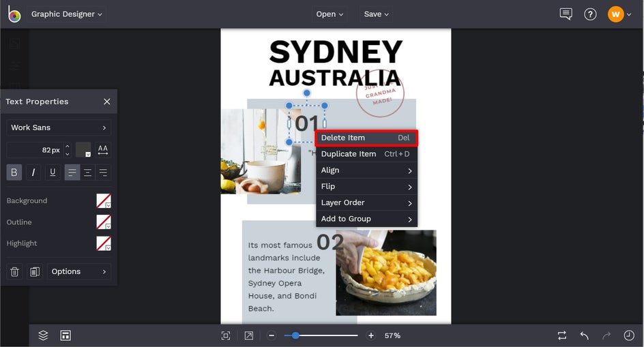Select the SYDNEY headline text
Image resolution: width=644 pixels, height=347 pixels.
336,52
